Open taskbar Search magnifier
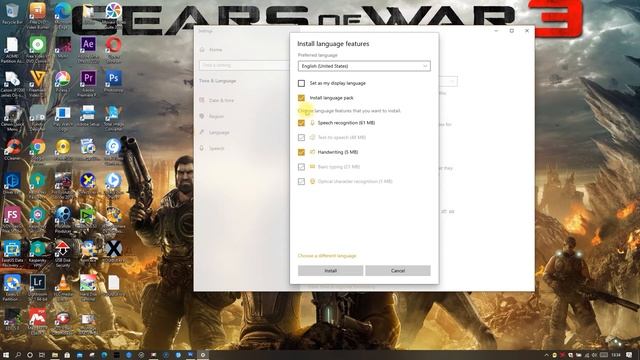640x360 pixels. (18, 355)
